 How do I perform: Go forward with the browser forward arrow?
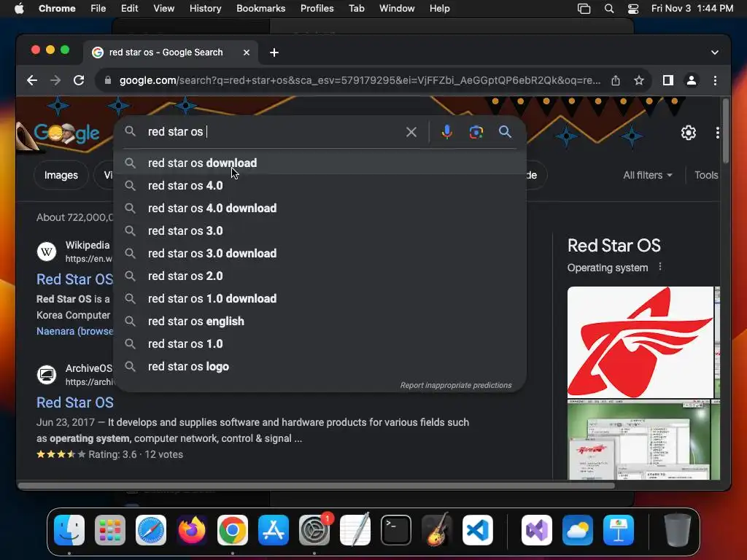pyautogui.click(x=55, y=80)
